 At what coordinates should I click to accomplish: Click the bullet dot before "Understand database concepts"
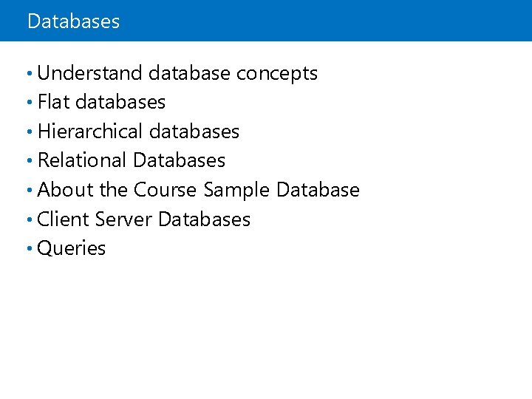click(x=28, y=74)
